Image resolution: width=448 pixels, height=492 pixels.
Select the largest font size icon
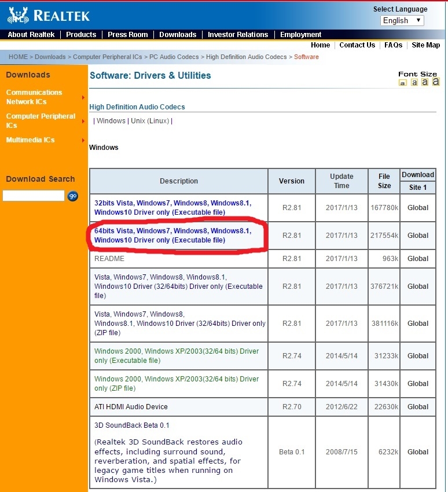click(x=435, y=82)
